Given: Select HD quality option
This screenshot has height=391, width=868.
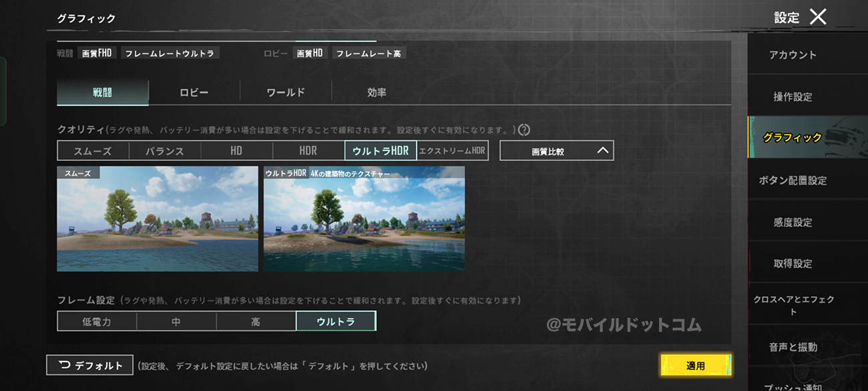Looking at the screenshot, I should (236, 151).
